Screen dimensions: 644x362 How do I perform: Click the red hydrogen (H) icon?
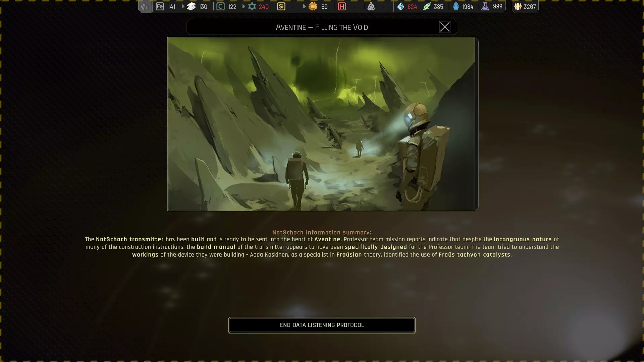342,6
